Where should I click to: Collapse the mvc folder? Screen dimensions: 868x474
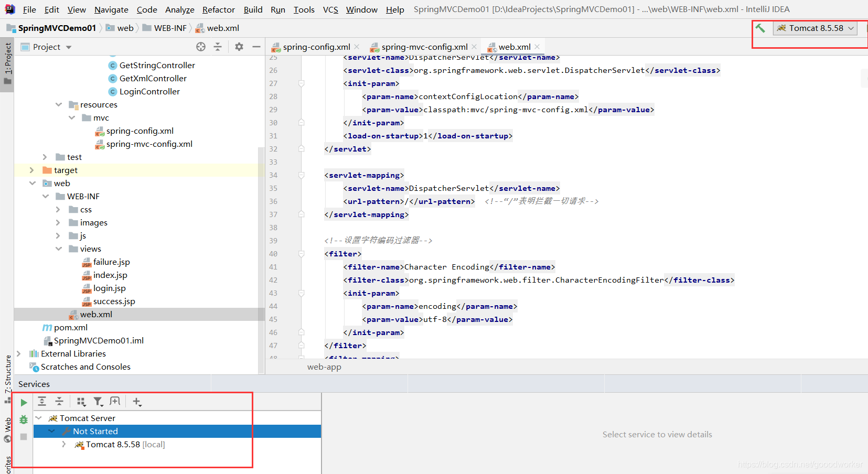[x=72, y=117]
